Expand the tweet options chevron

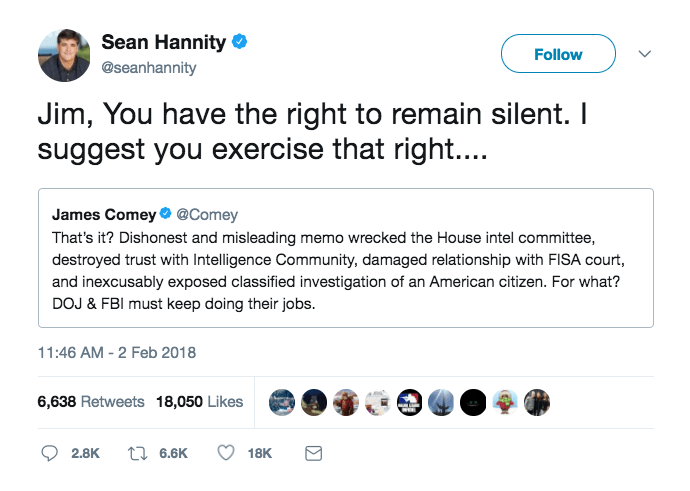tap(645, 54)
